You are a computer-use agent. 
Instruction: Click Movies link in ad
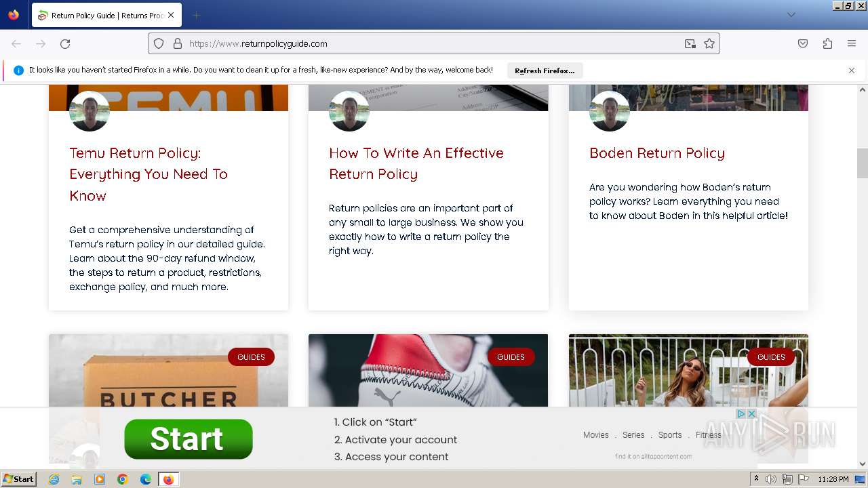pos(596,435)
